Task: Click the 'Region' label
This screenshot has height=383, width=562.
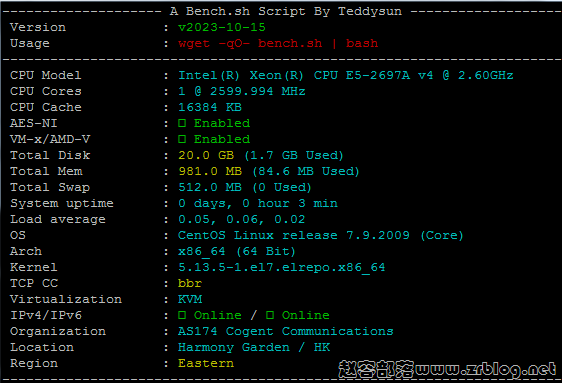Action: 34,363
